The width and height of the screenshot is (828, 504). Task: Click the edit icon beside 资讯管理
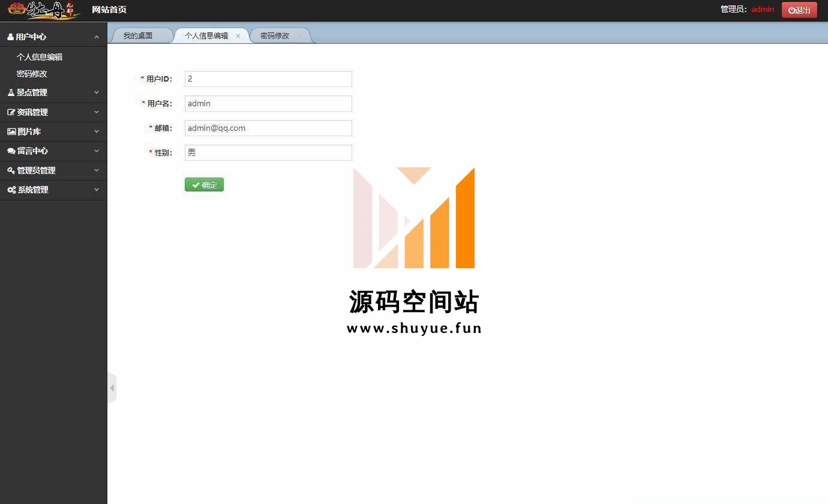(11, 112)
